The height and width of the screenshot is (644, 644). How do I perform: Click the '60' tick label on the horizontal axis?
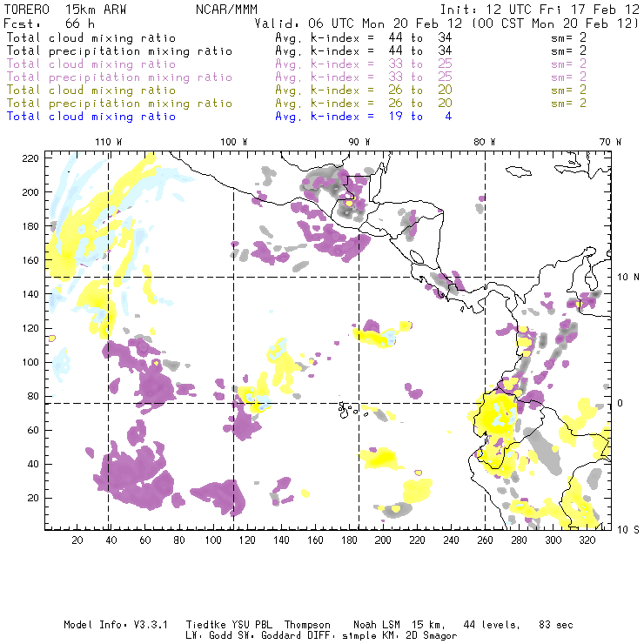click(145, 540)
